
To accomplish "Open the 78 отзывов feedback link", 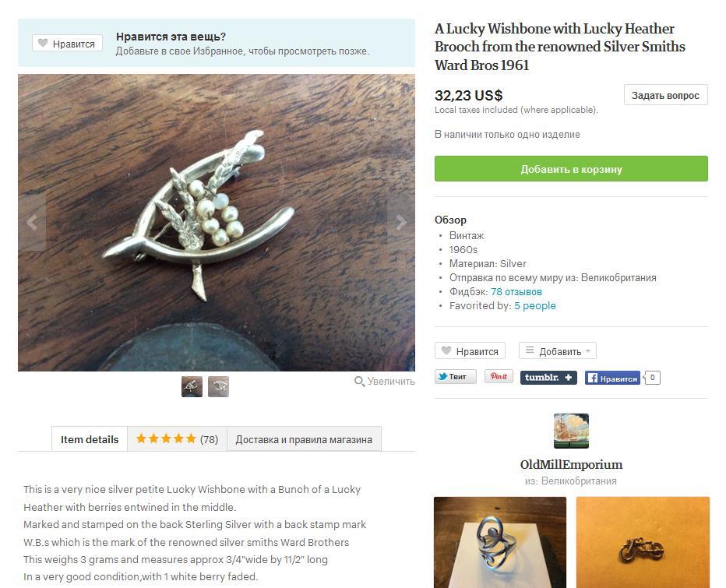I will pos(516,292).
